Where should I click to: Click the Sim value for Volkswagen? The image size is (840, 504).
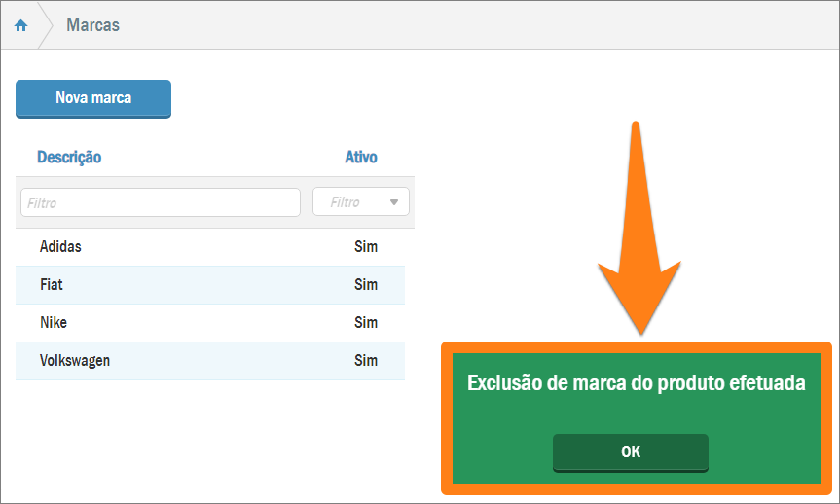[366, 360]
